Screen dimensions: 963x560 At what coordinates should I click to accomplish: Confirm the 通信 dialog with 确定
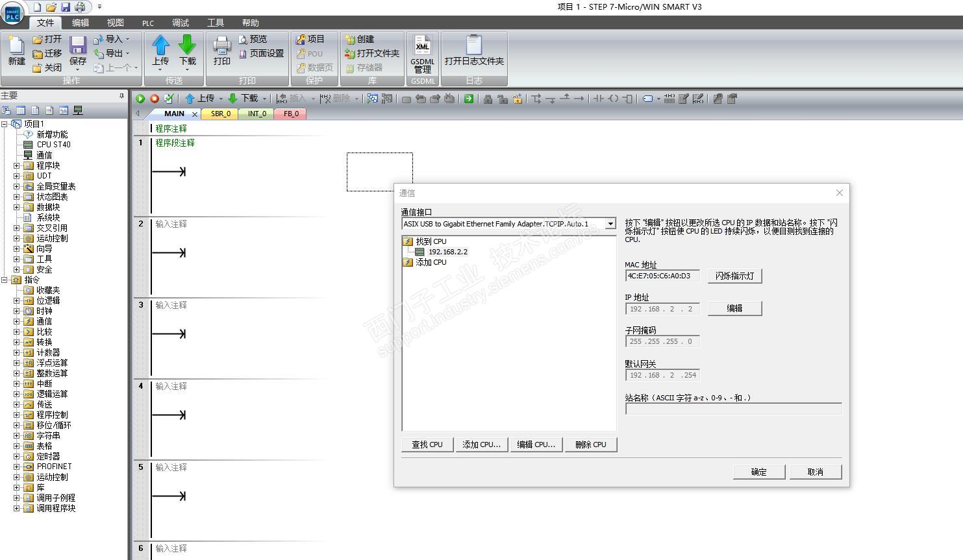pos(759,472)
